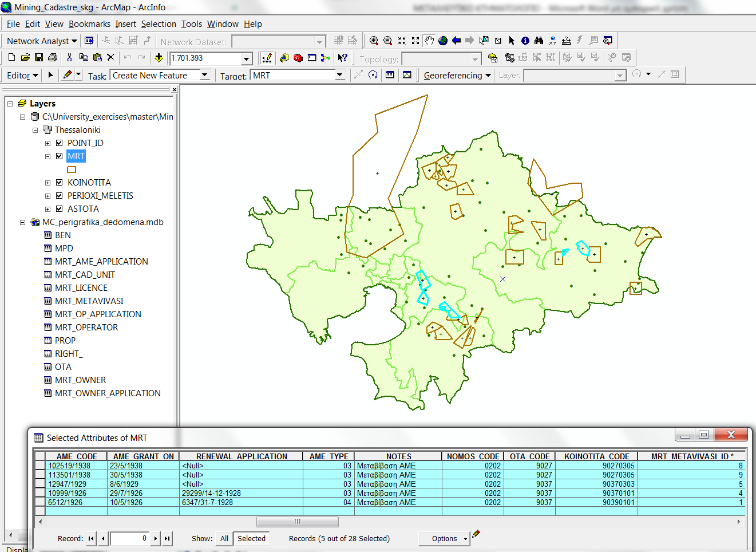Expand the KOINOTITA layer node
This screenshot has width=756, height=552.
[48, 183]
